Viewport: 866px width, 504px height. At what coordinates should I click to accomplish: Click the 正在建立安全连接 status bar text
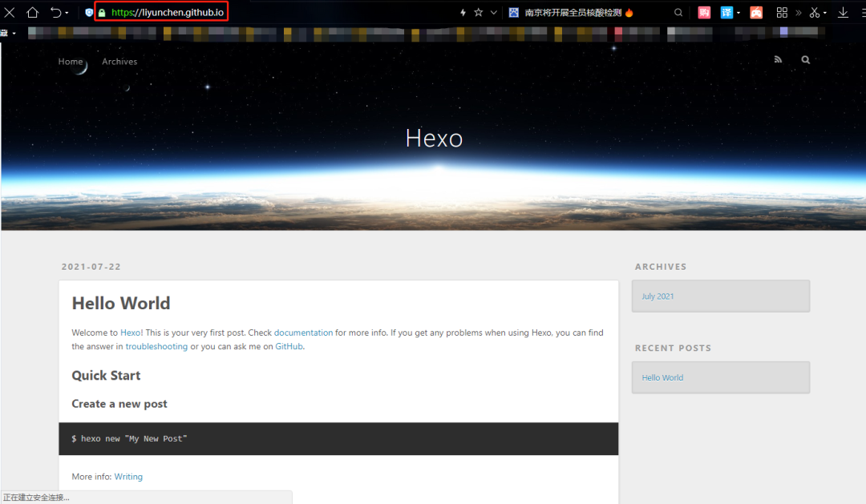pyautogui.click(x=36, y=498)
